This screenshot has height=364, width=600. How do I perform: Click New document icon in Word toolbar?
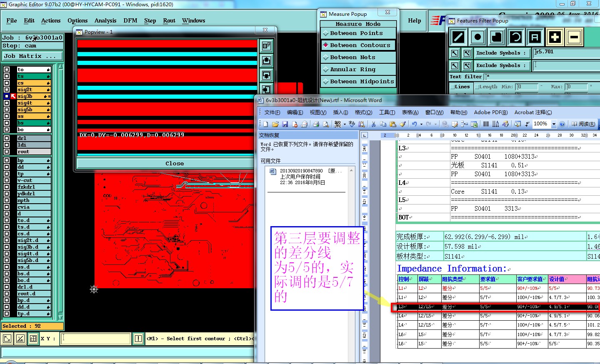coord(266,124)
